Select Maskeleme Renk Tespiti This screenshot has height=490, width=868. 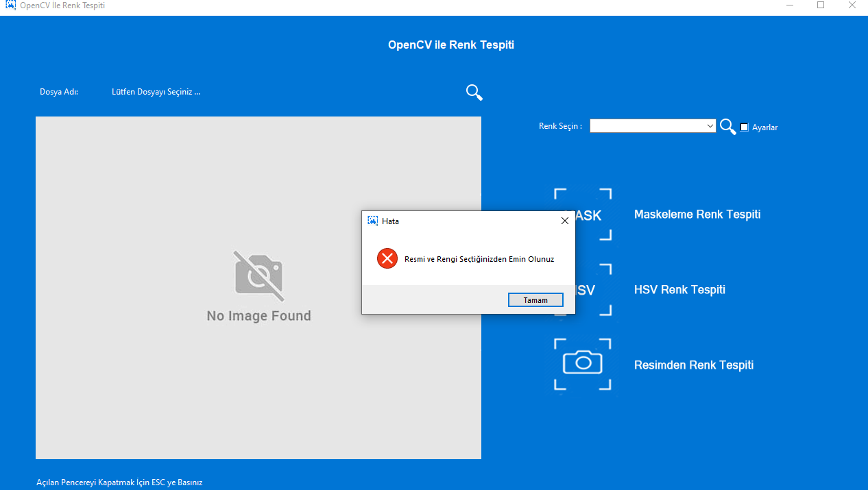[697, 215]
